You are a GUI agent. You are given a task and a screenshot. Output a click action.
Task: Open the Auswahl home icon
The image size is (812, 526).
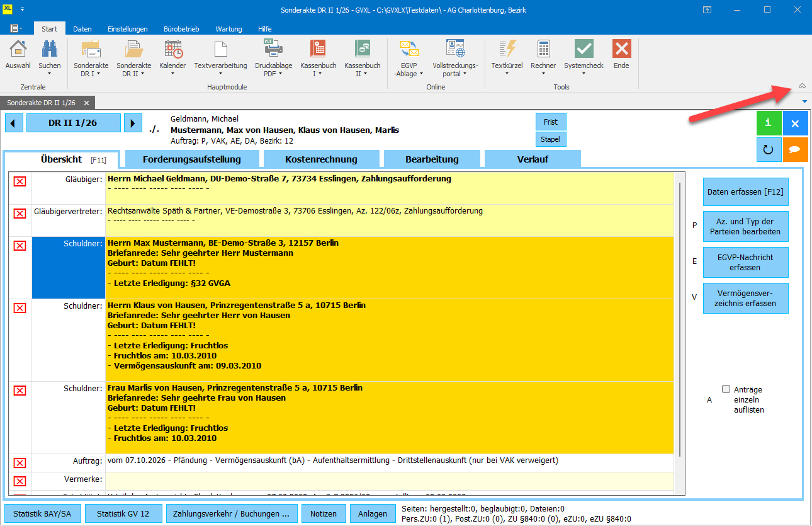click(x=18, y=55)
